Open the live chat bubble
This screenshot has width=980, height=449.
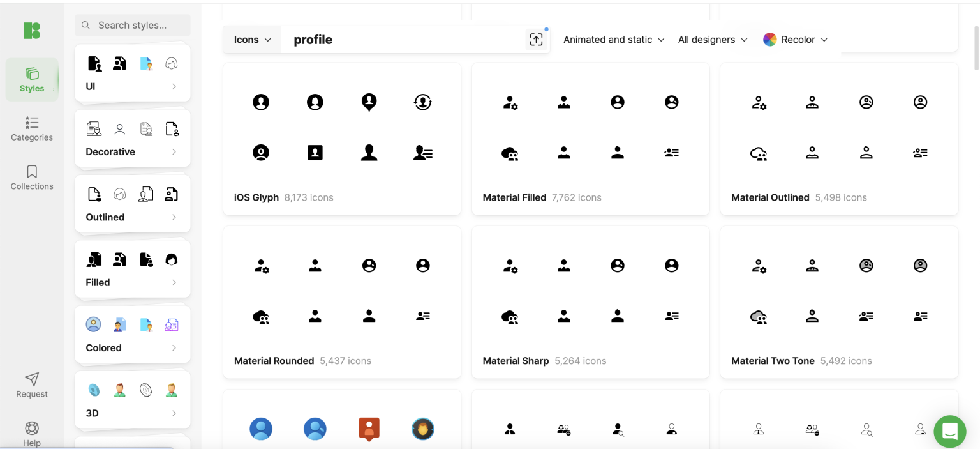(950, 432)
